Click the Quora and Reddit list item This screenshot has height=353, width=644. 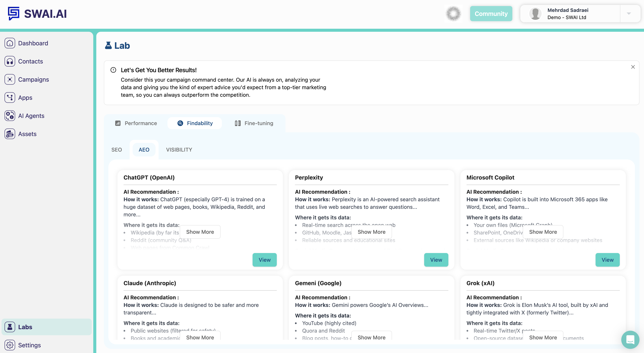[323, 331]
